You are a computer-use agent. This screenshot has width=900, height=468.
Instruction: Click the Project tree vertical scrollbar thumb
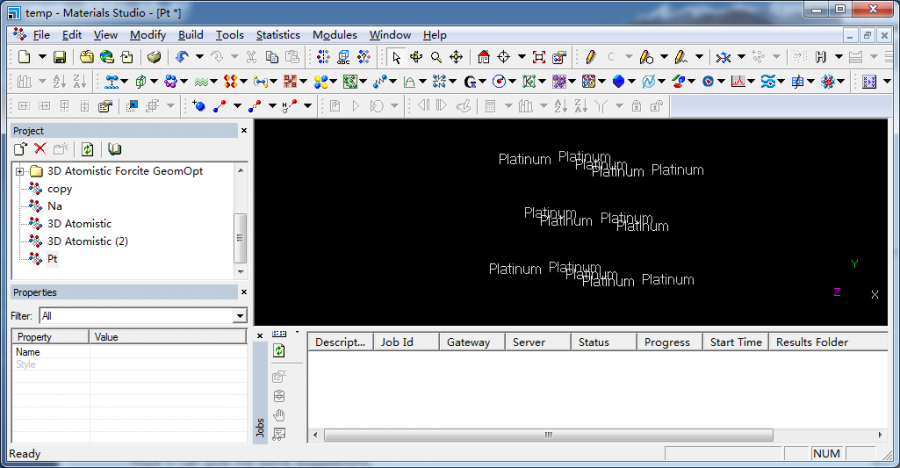[240, 238]
